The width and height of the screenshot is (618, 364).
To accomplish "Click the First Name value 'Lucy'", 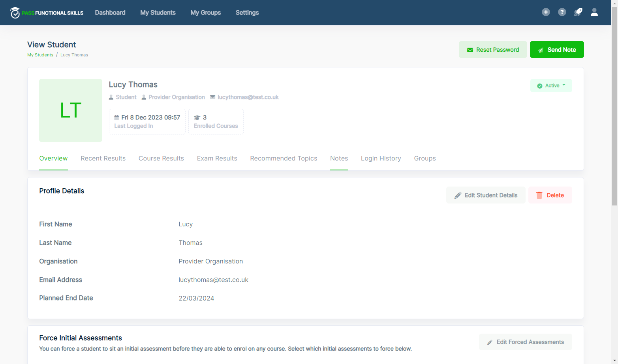I will (x=186, y=224).
